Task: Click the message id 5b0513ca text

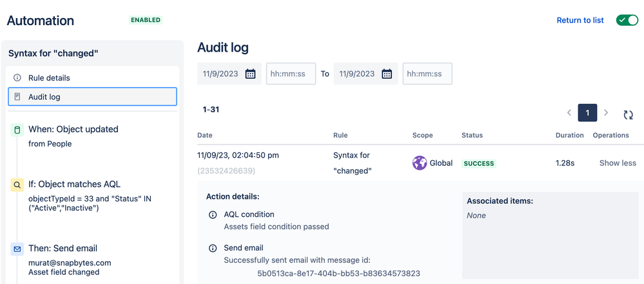Action: pyautogui.click(x=339, y=273)
